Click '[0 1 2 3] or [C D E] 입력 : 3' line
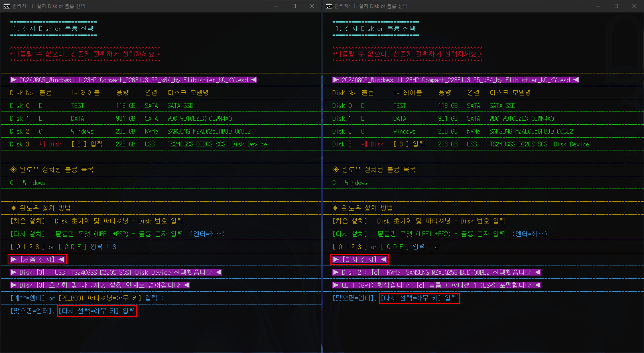This screenshot has height=353, width=644. pos(63,247)
